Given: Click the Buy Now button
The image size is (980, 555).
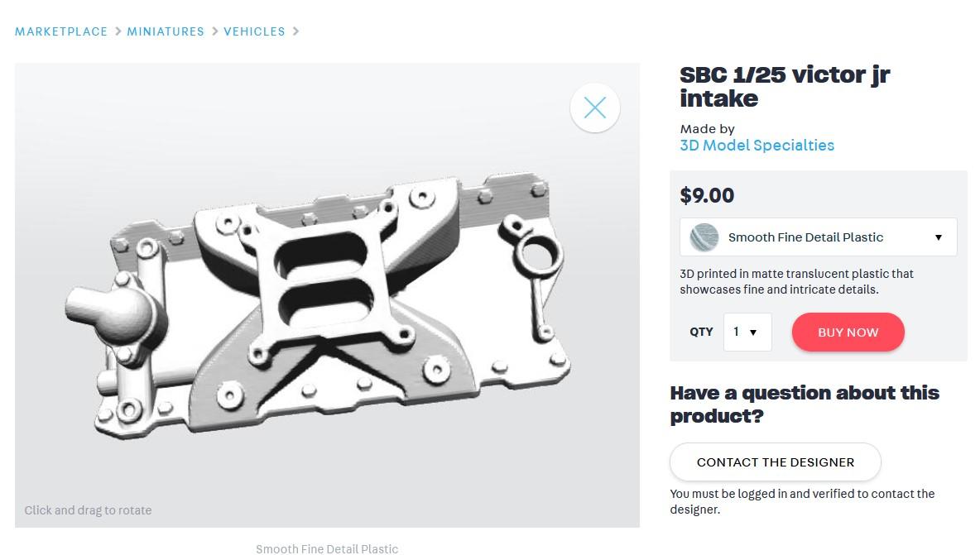Looking at the screenshot, I should pos(848,333).
